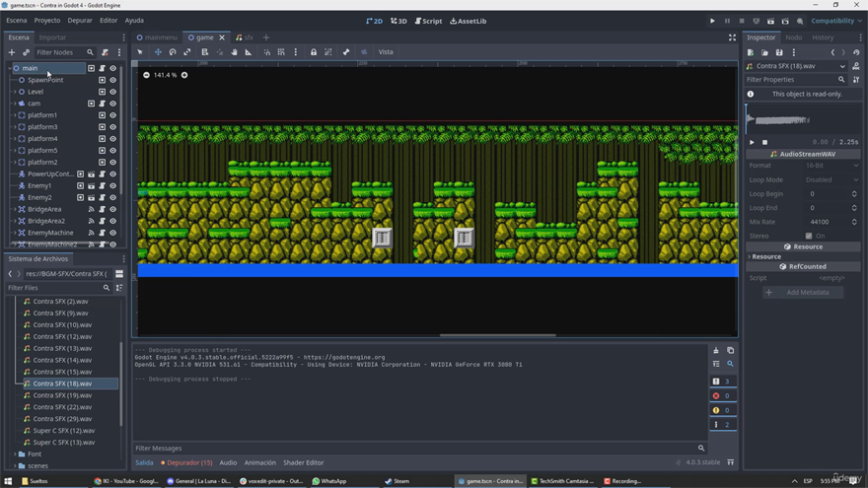Select the Move tool in viewport toolbar
Viewport: 868px width, 488px height.
pyautogui.click(x=157, y=52)
